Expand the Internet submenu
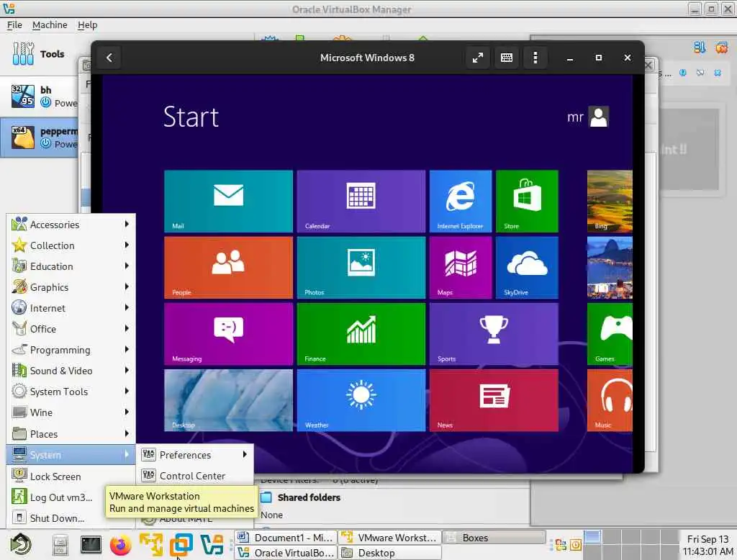Image resolution: width=737 pixels, height=560 pixels. tap(71, 308)
